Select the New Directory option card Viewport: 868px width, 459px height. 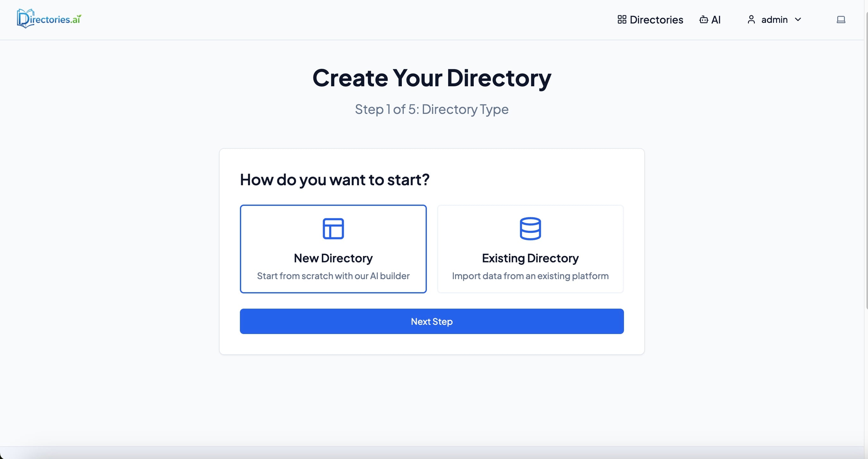point(333,249)
